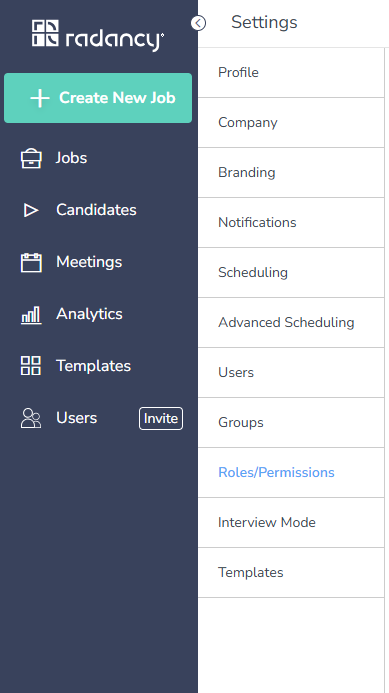
Task: Click the Meetings calendar icon
Action: (x=31, y=262)
